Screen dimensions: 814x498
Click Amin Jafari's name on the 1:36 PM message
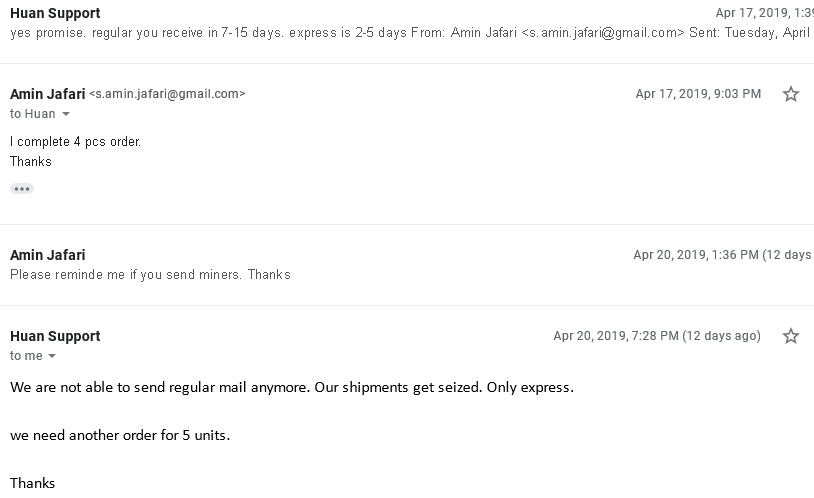click(x=47, y=255)
